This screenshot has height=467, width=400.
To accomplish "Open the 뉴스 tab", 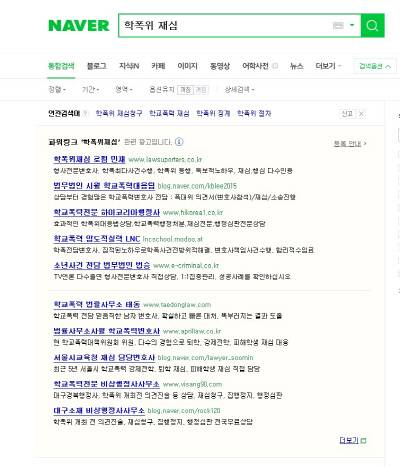I will 297,66.
